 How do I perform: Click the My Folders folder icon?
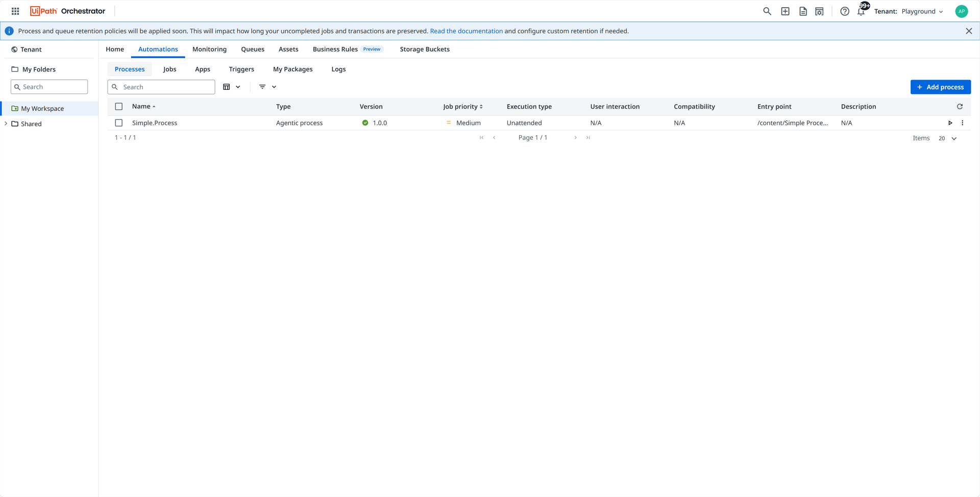click(15, 69)
